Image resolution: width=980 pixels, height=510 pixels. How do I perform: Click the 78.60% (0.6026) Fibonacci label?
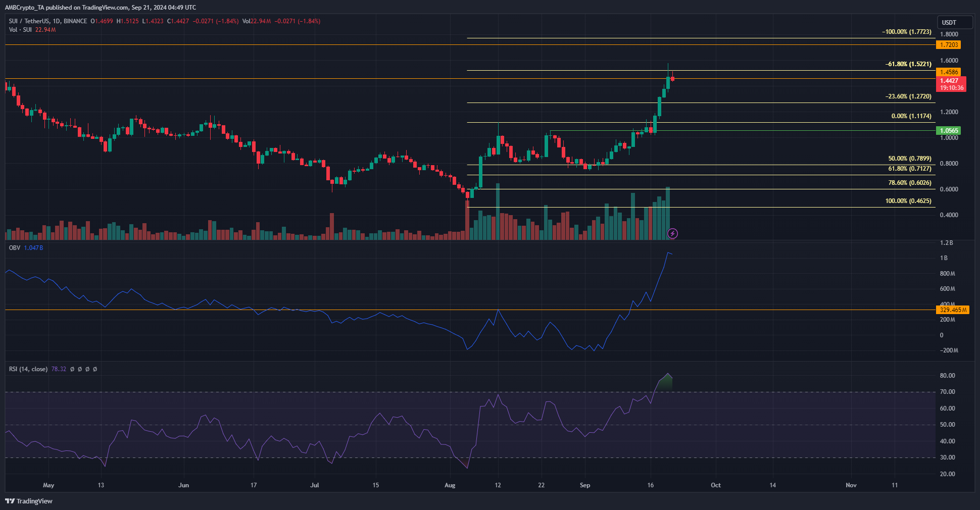(909, 183)
